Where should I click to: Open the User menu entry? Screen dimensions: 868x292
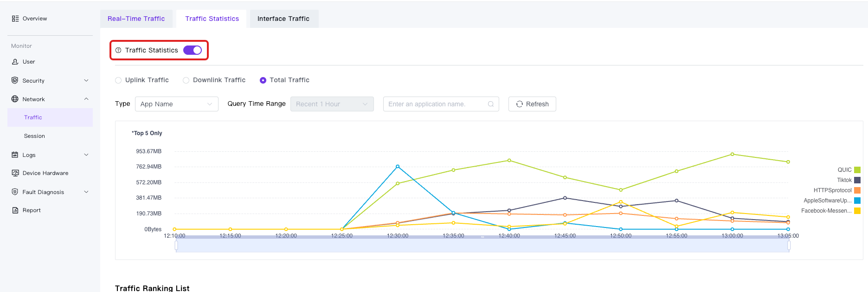click(x=50, y=62)
